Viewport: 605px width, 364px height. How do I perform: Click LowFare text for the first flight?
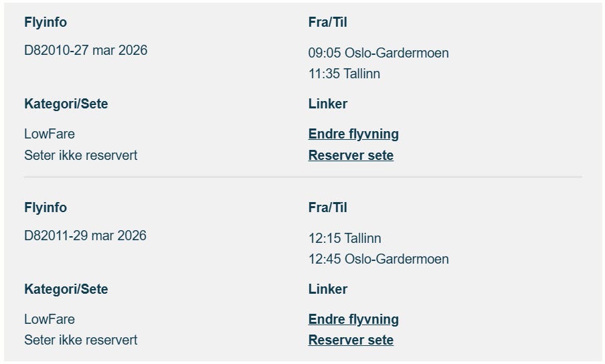[x=50, y=134]
